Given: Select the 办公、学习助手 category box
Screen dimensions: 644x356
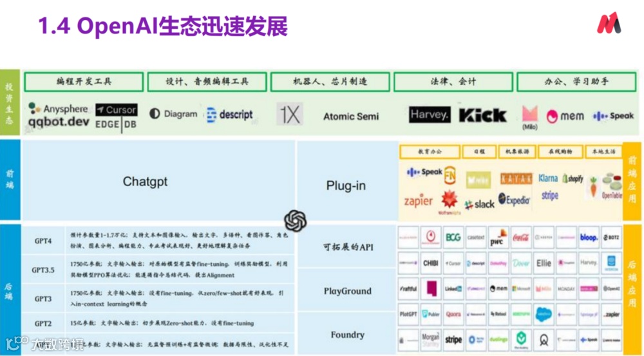Looking at the screenshot, I should (x=576, y=81).
